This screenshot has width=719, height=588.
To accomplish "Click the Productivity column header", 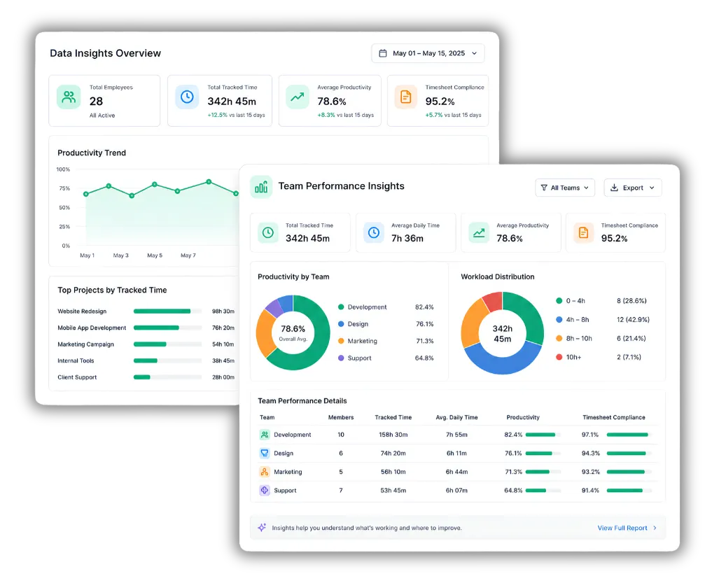I will click(x=523, y=417).
